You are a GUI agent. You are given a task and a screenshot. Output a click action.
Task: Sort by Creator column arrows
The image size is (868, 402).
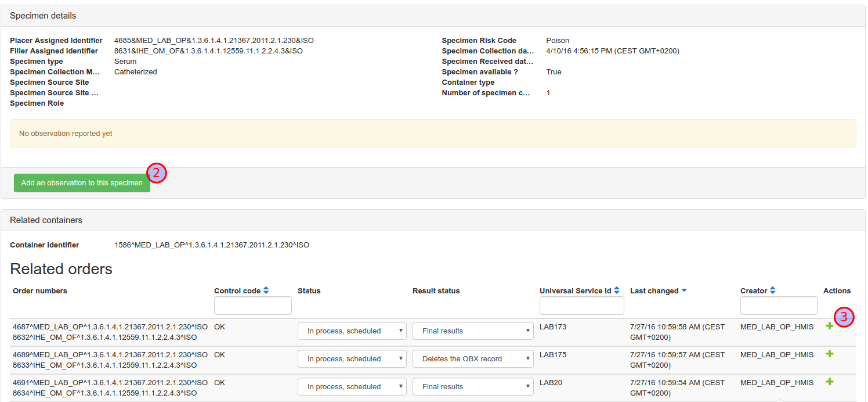click(x=772, y=290)
